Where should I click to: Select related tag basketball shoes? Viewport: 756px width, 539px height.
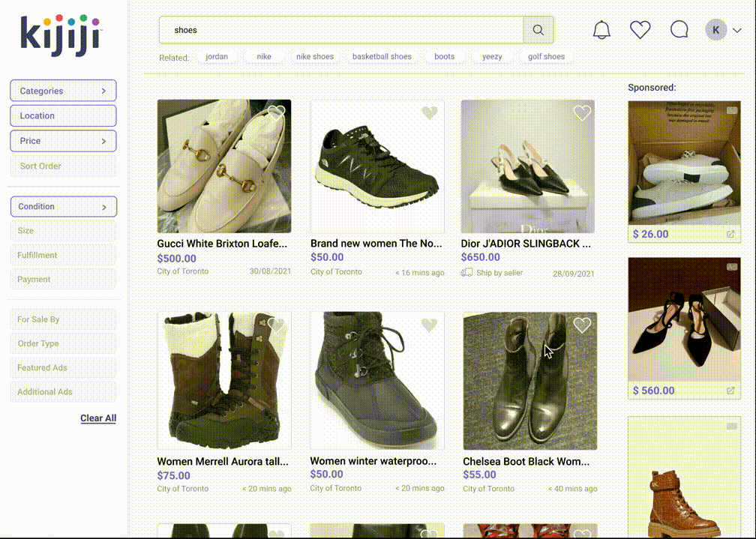(x=382, y=56)
